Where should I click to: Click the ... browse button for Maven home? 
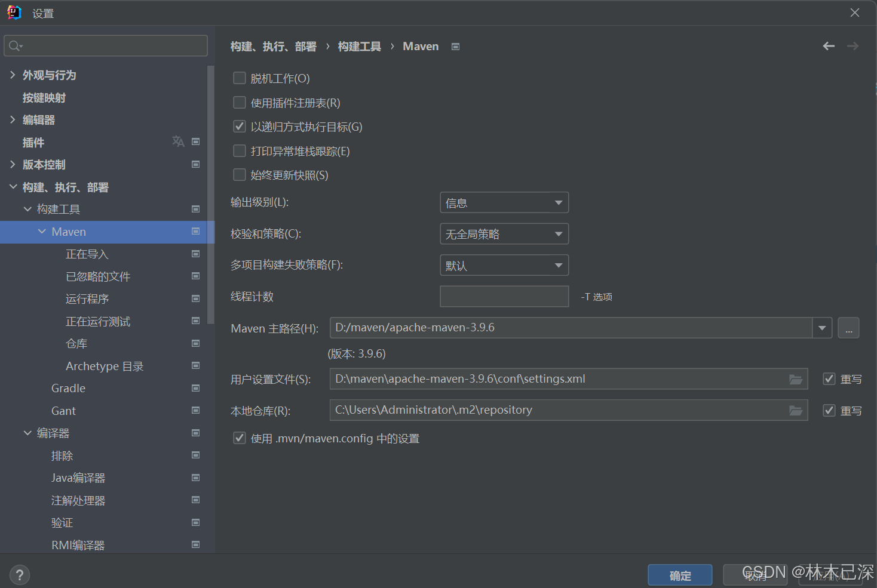(849, 328)
